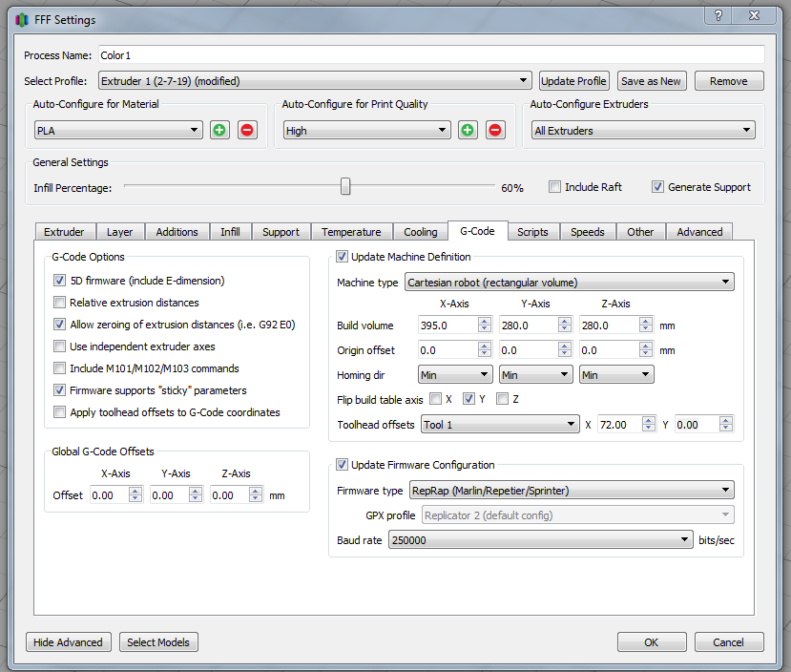Screen dimensions: 791x672
Task: Click the Infill Percentage slider handle
Action: pyautogui.click(x=345, y=186)
